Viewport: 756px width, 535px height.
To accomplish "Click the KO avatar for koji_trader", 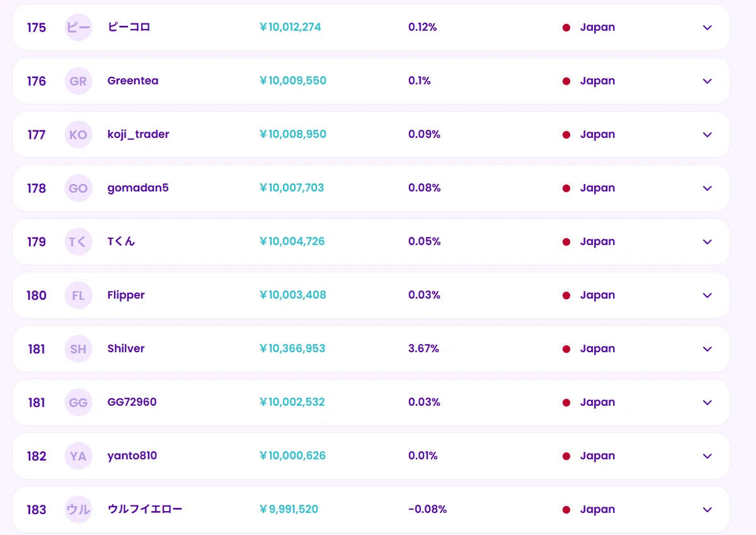I will (78, 135).
